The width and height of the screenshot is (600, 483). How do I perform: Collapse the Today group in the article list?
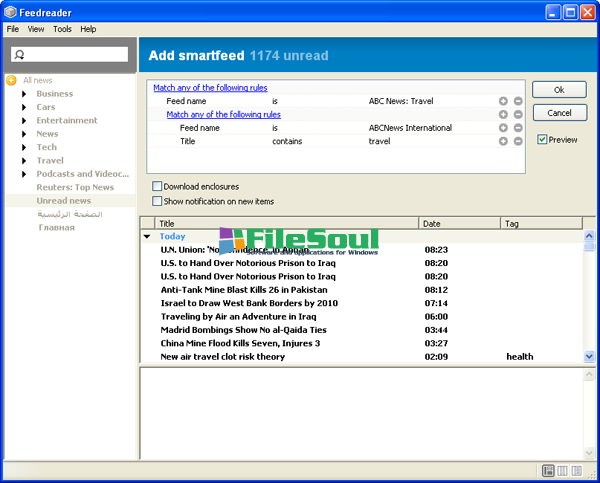[148, 237]
